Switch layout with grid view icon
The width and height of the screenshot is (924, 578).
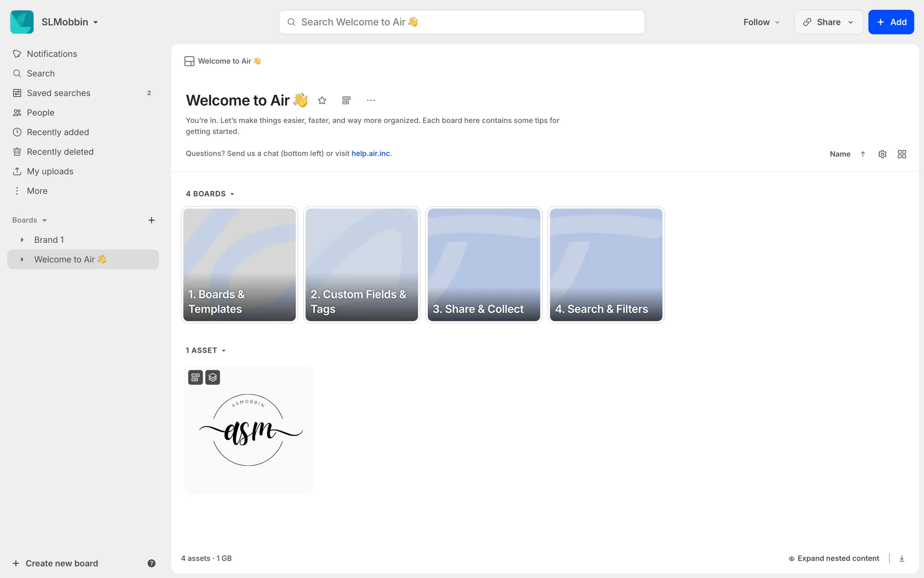click(x=902, y=154)
